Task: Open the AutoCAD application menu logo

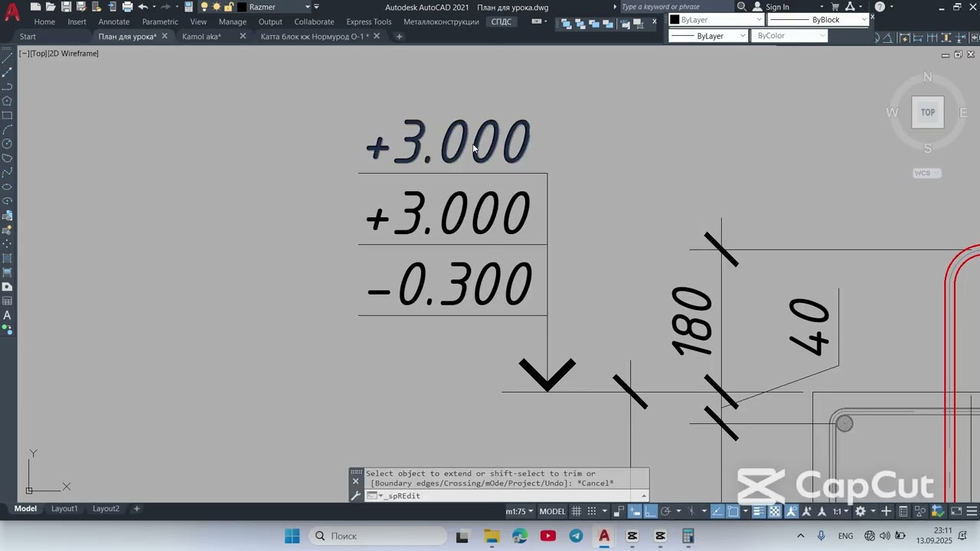Action: [12, 11]
